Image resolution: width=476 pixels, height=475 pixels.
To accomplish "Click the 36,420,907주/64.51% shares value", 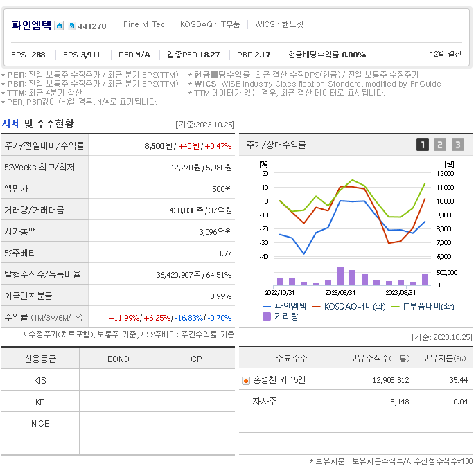I will [194, 275].
